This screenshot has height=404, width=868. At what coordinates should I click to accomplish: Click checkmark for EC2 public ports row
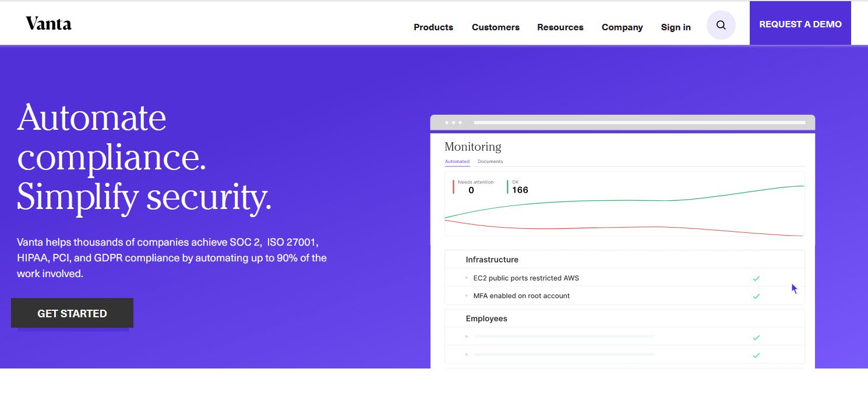tap(756, 278)
